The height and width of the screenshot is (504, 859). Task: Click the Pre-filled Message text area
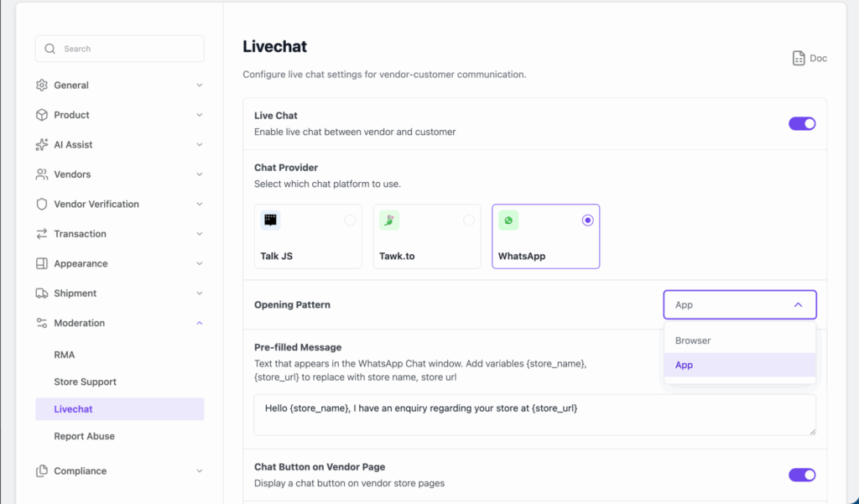[x=534, y=414]
